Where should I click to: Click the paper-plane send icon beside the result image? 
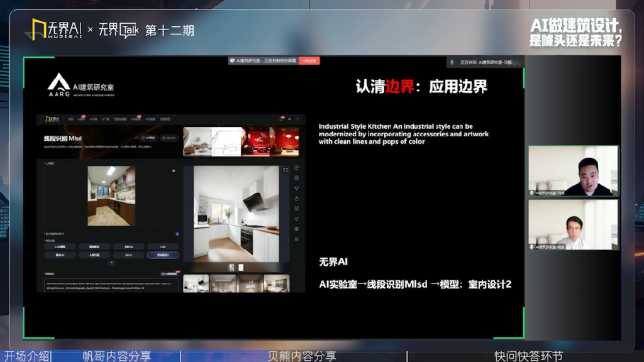point(297,219)
